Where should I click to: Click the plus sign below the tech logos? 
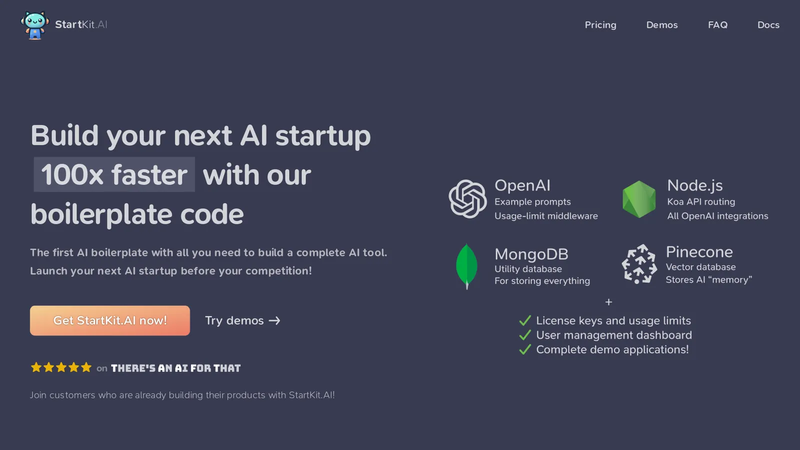click(x=608, y=302)
